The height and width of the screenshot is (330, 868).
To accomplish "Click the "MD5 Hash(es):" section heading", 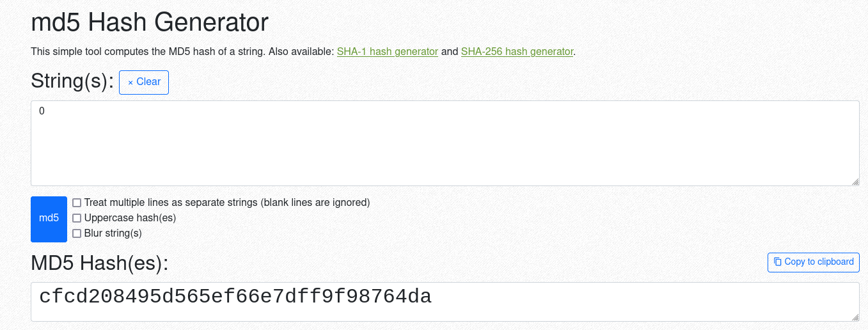I will coord(99,263).
